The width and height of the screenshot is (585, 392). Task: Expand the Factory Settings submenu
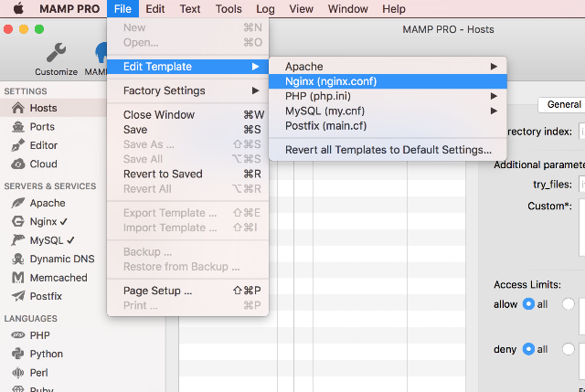(187, 90)
